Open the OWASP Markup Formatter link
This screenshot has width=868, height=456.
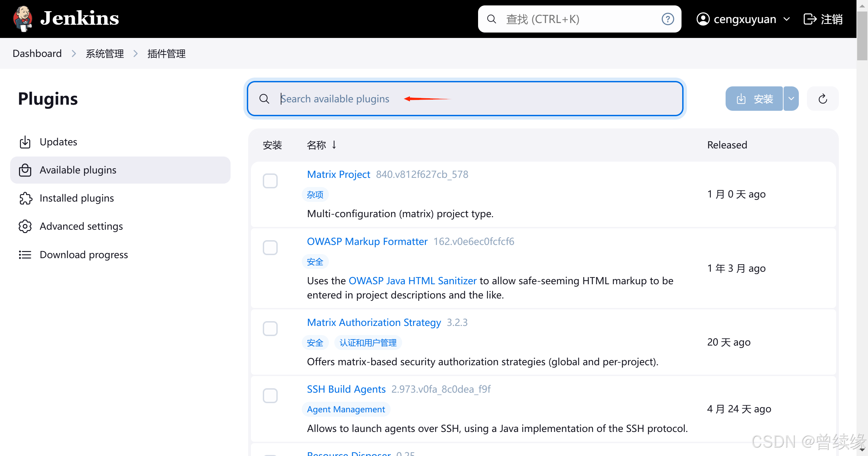click(x=367, y=241)
